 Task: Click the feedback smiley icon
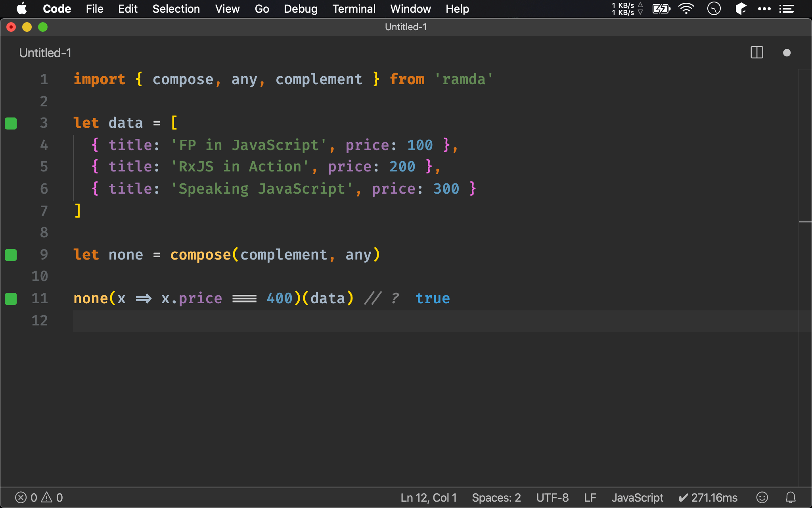(762, 497)
